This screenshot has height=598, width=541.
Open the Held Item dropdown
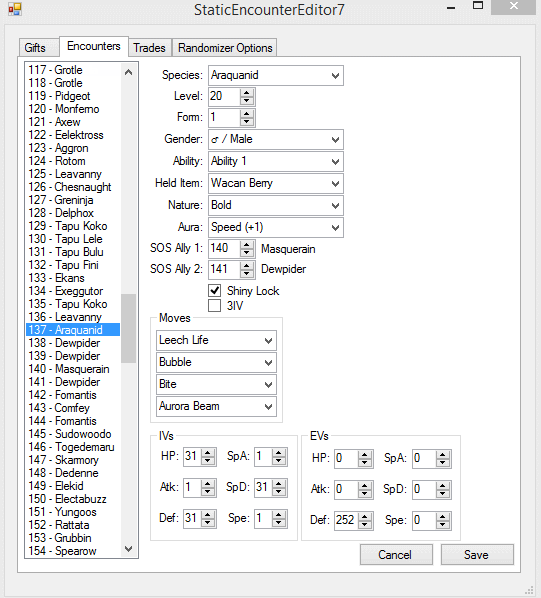[x=336, y=183]
